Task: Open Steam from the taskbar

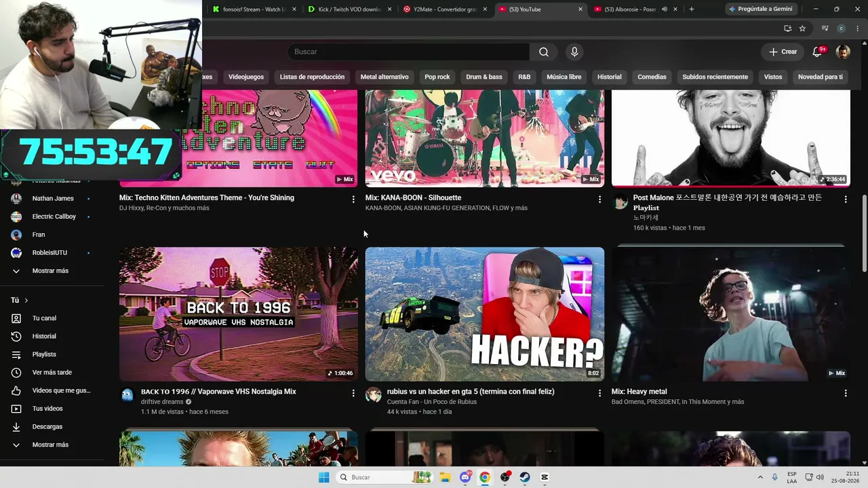Action: [525, 477]
